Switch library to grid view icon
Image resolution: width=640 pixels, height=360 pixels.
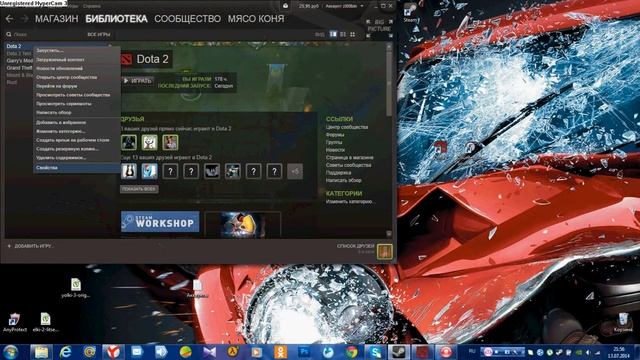(352, 35)
